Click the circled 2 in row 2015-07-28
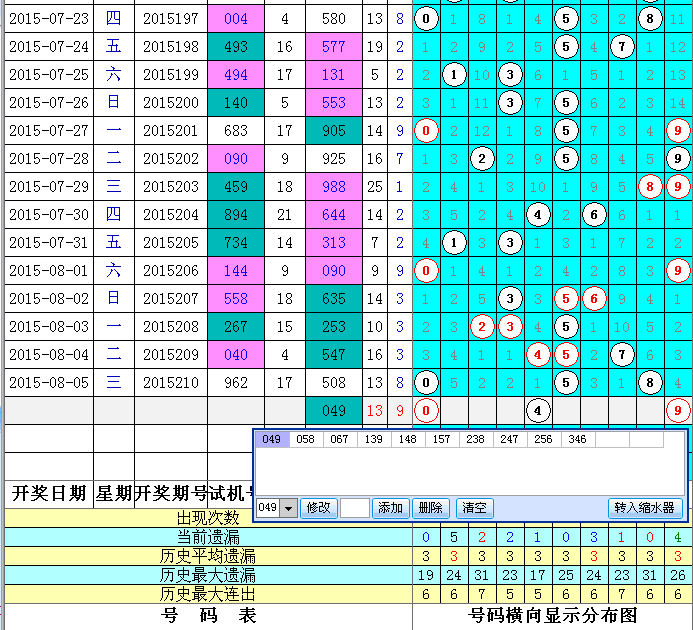Viewport: 693px width, 630px height. coord(482,159)
